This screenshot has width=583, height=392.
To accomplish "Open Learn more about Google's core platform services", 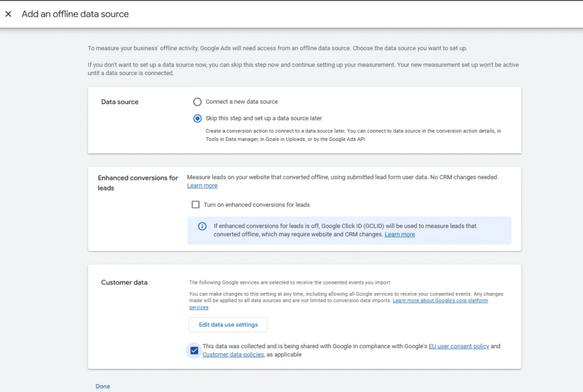I will [338, 304].
